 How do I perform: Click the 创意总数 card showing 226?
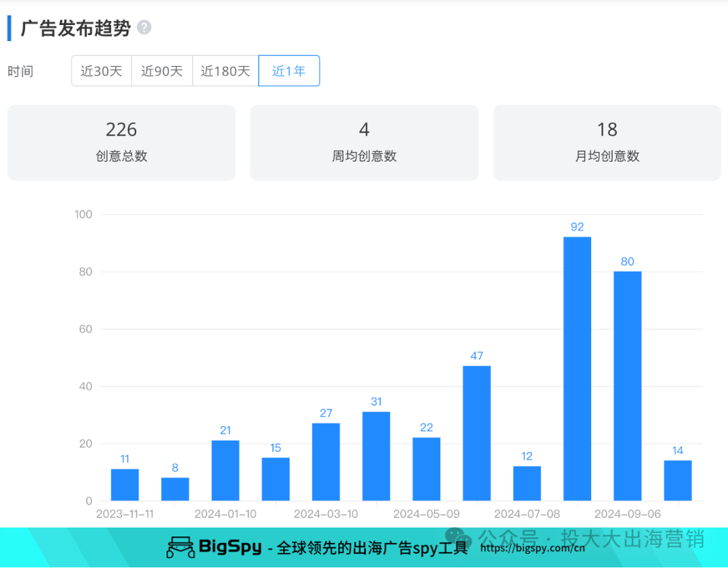click(121, 142)
